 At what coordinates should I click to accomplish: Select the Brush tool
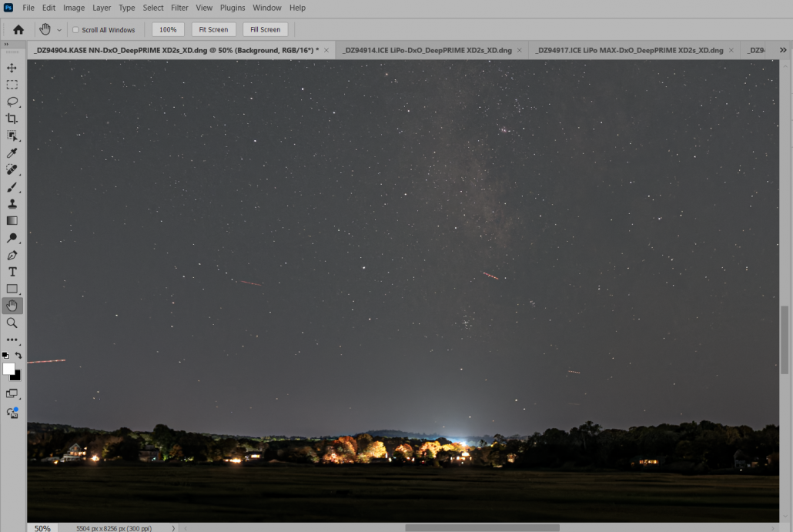(12, 187)
